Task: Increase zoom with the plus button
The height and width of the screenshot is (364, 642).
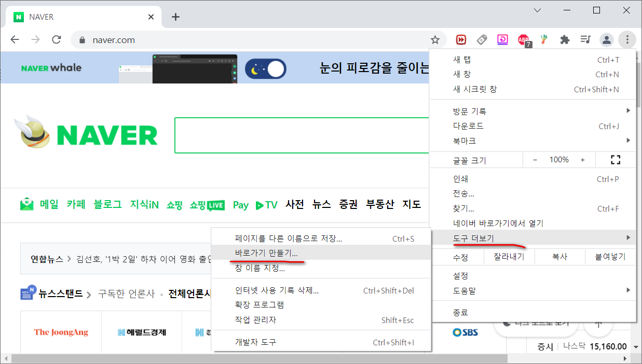Action: 582,160
